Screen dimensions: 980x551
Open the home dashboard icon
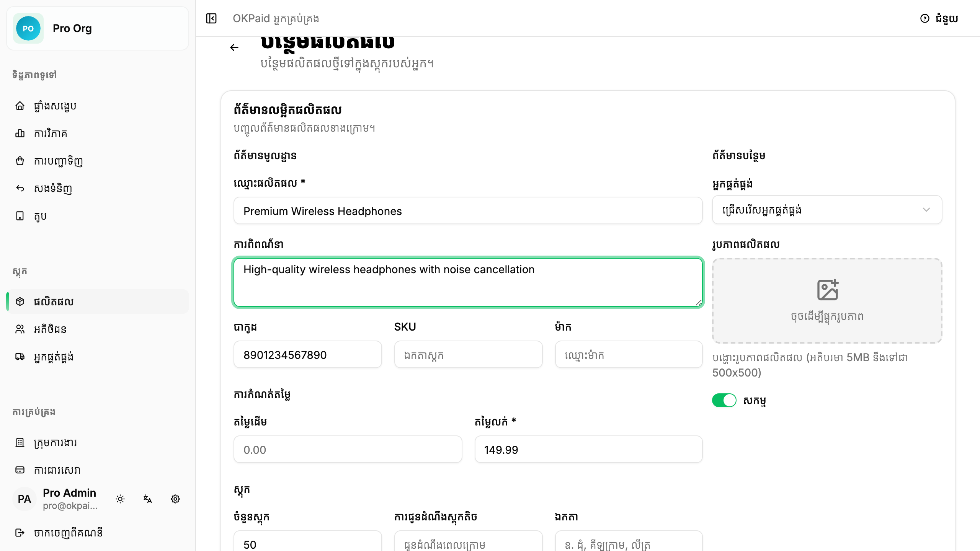(20, 106)
